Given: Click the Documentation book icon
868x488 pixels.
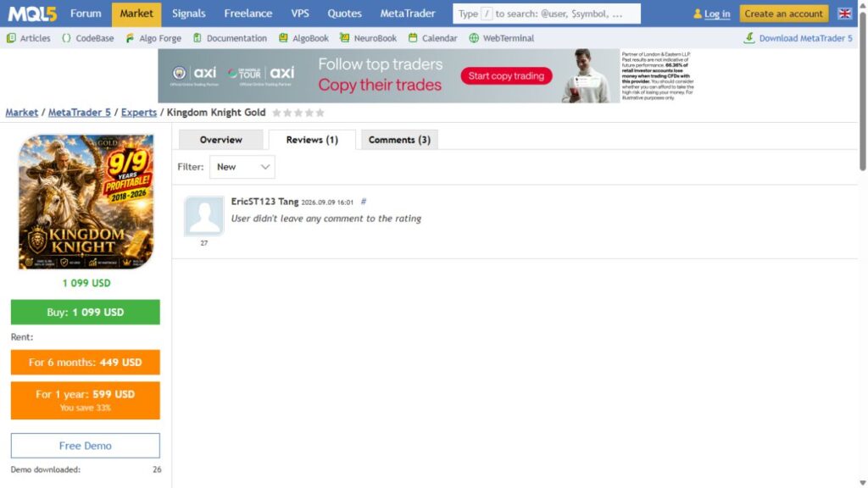Looking at the screenshot, I should click(197, 38).
